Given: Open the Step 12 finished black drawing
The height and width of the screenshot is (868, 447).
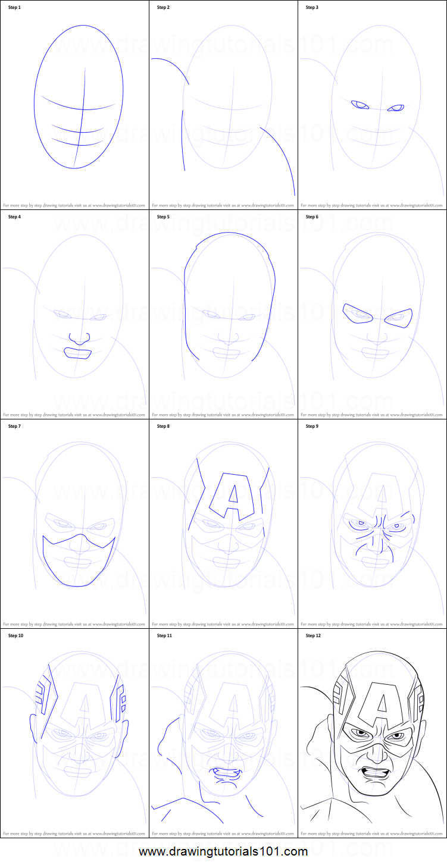Looking at the screenshot, I should [x=372, y=733].
